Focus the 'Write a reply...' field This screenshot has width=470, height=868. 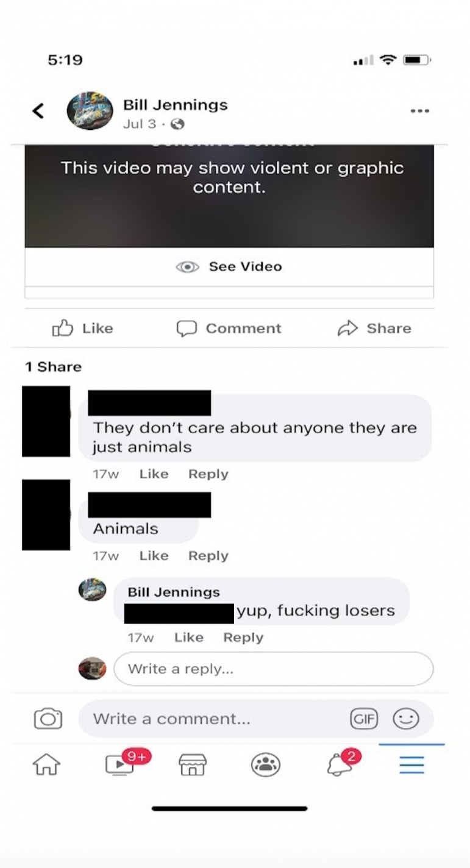click(274, 669)
